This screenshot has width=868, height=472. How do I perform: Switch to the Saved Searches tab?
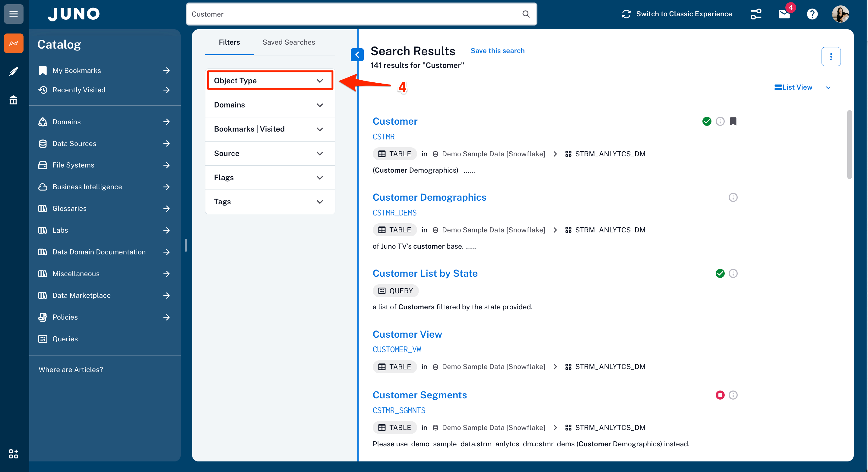pyautogui.click(x=289, y=42)
